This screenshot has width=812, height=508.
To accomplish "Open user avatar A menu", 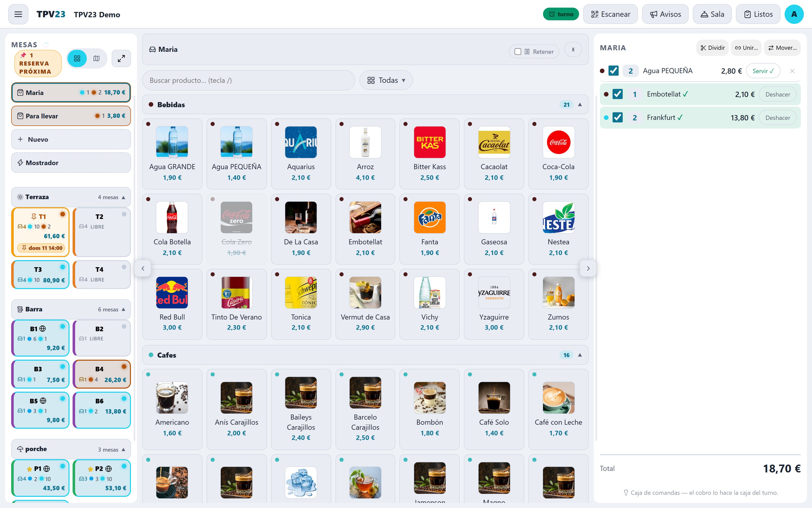I will click(794, 14).
